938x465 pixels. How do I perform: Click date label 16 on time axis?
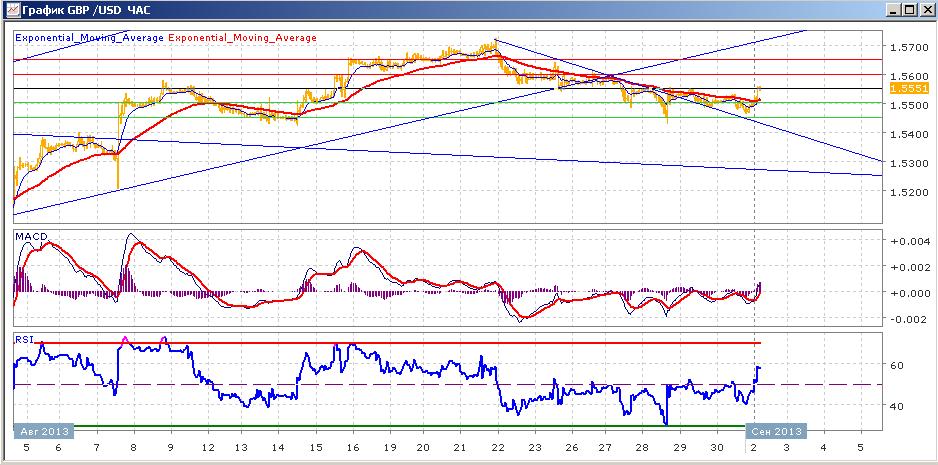(x=353, y=448)
